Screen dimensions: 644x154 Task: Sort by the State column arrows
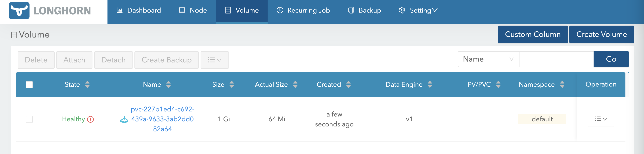pos(87,84)
